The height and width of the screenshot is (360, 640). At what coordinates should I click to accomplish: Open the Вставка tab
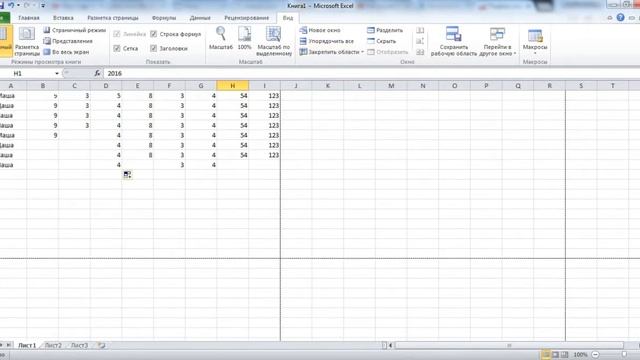[63, 18]
